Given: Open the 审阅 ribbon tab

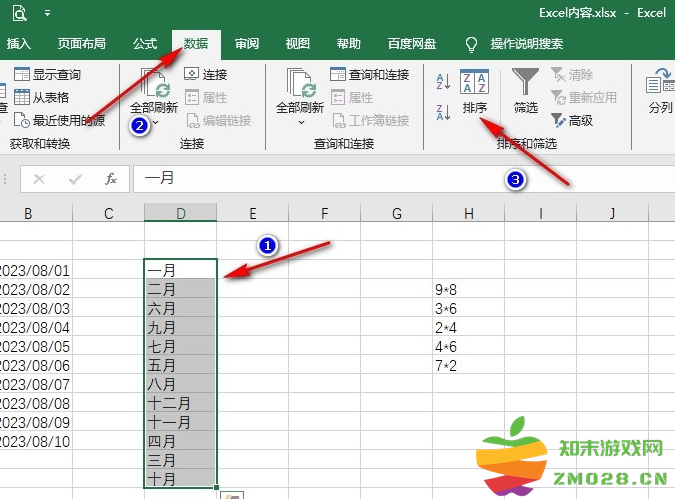Looking at the screenshot, I should [x=247, y=44].
